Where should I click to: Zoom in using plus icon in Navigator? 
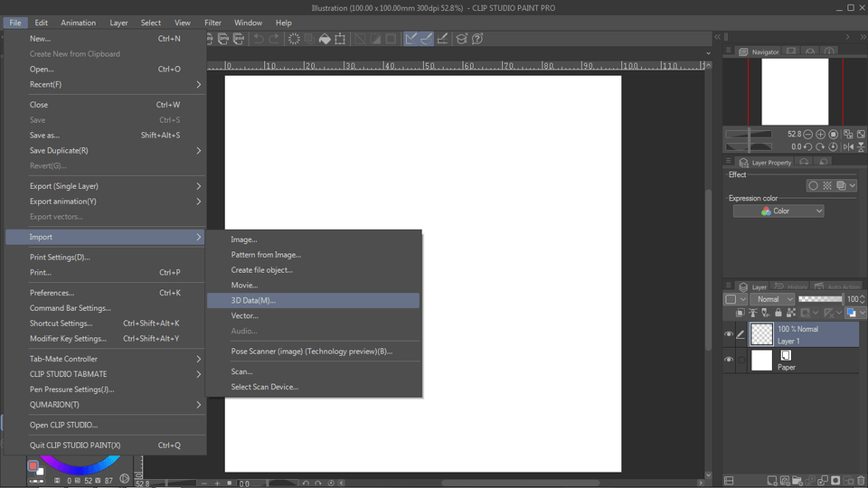click(x=820, y=134)
